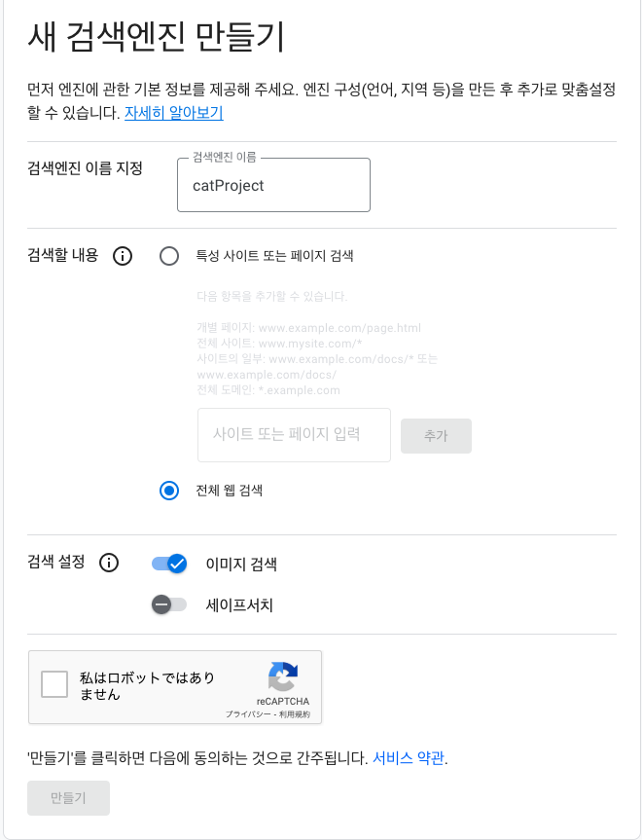Viewport: 642px width, 840px height.
Task: Open the プライバシー link in reCAPTCHA
Action: (x=247, y=714)
